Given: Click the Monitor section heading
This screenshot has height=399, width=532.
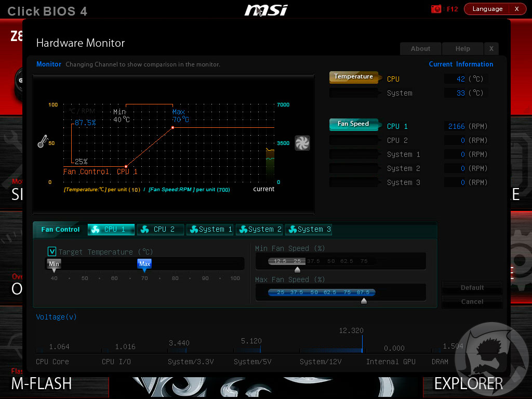Looking at the screenshot, I should click(x=49, y=64).
